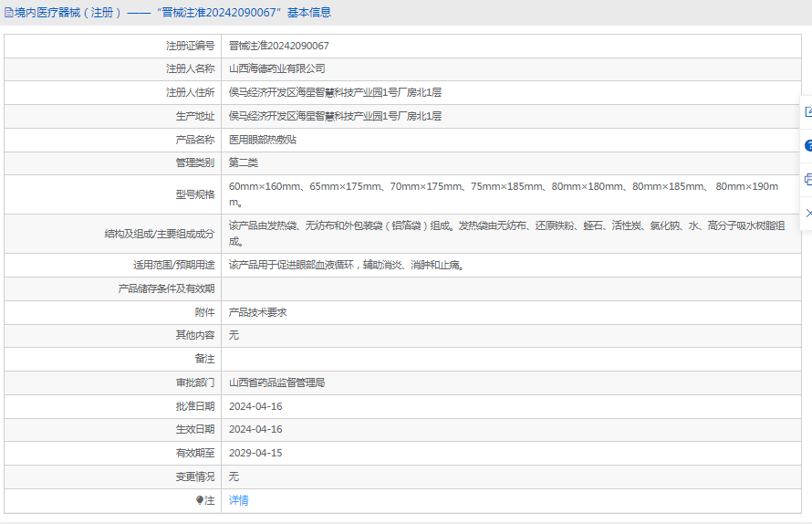
Task: Select the registration number 晋械注准20242090067 value
Action: (278, 46)
